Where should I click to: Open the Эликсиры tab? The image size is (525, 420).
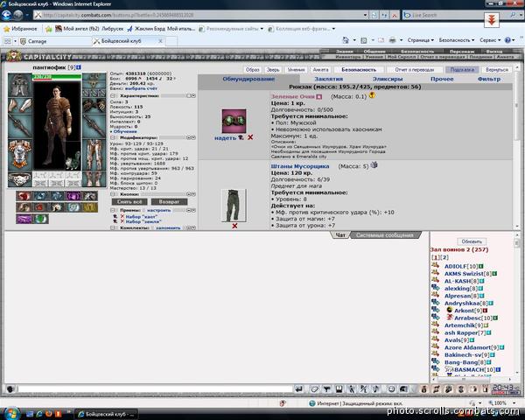coord(388,79)
